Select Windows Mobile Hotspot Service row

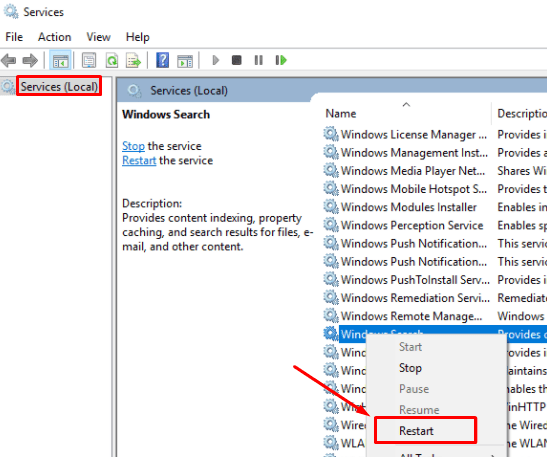click(x=435, y=189)
